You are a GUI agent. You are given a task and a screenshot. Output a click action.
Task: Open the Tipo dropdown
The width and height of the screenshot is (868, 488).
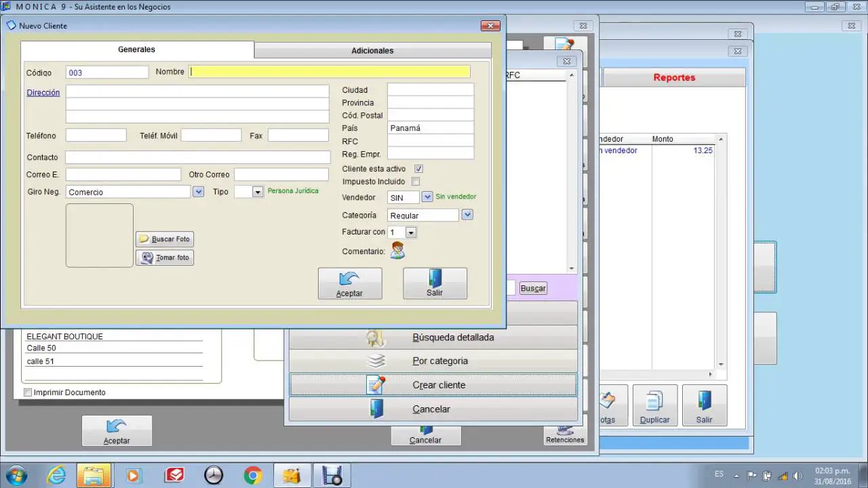(x=258, y=192)
